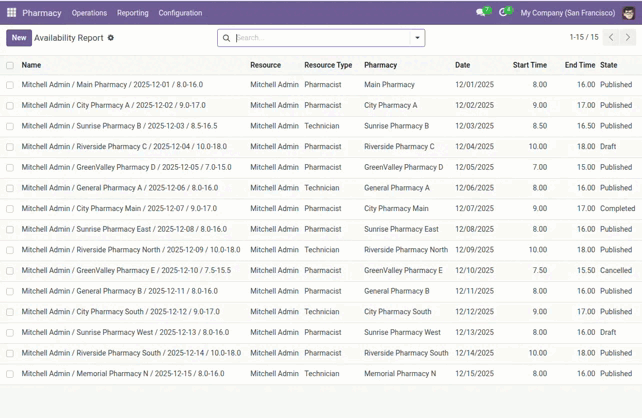The width and height of the screenshot is (642, 418).
Task: Open the Configuration menu
Action: coord(180,13)
